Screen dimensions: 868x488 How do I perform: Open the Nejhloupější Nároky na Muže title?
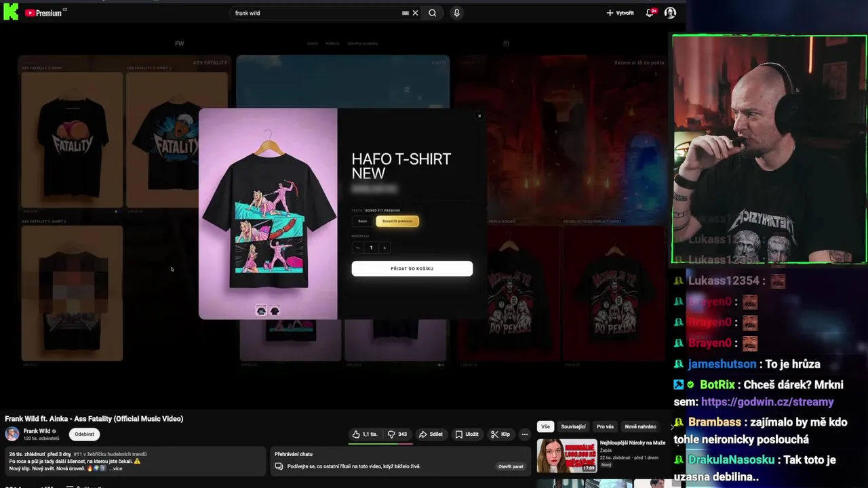tap(633, 443)
